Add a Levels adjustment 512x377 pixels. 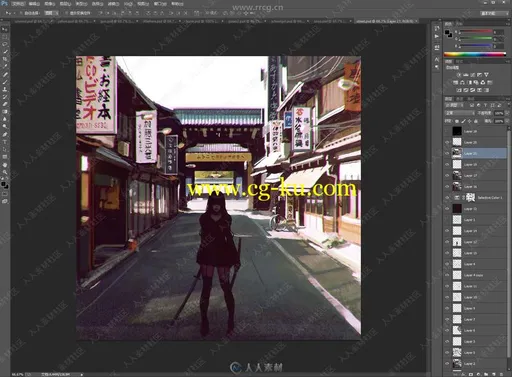pos(466,75)
